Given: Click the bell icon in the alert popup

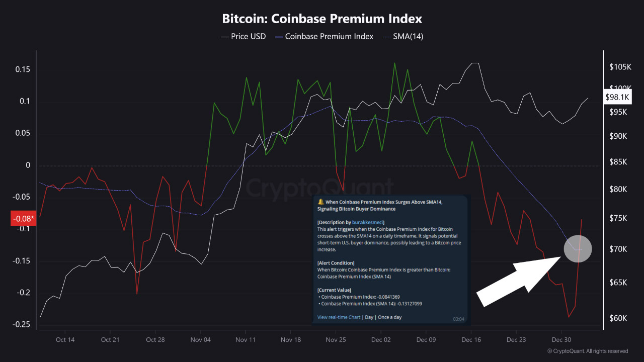Looking at the screenshot, I should 321,202.
